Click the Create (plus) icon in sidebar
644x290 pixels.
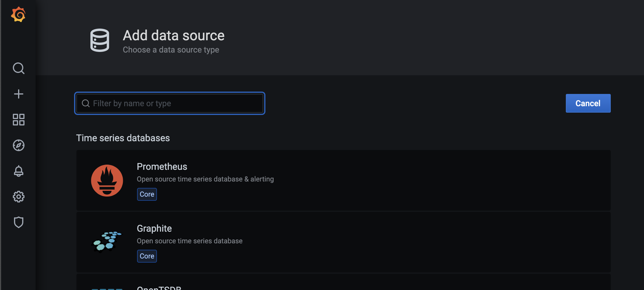(18, 94)
